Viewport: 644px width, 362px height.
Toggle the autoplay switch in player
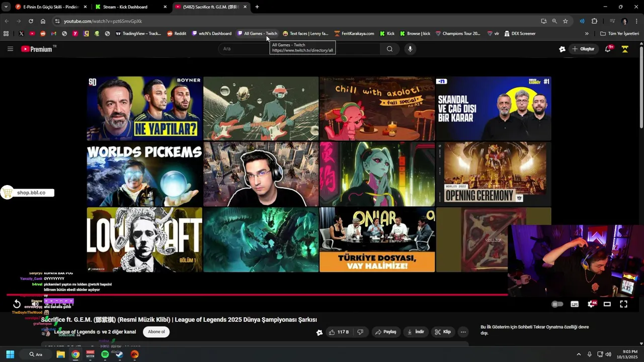pyautogui.click(x=557, y=304)
